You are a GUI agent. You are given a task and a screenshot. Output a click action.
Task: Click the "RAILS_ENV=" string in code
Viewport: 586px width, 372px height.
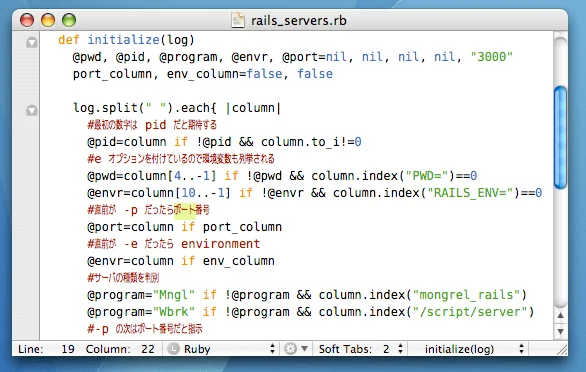point(470,193)
